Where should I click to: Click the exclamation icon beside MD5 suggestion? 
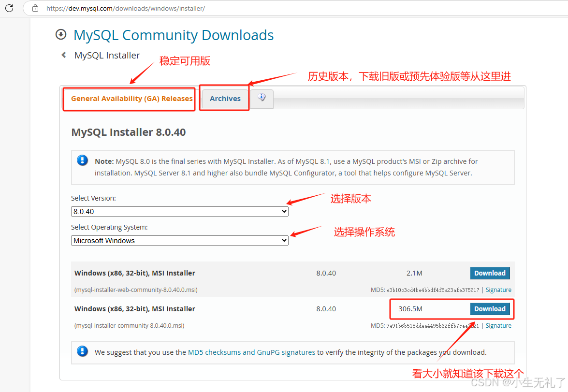(82, 351)
